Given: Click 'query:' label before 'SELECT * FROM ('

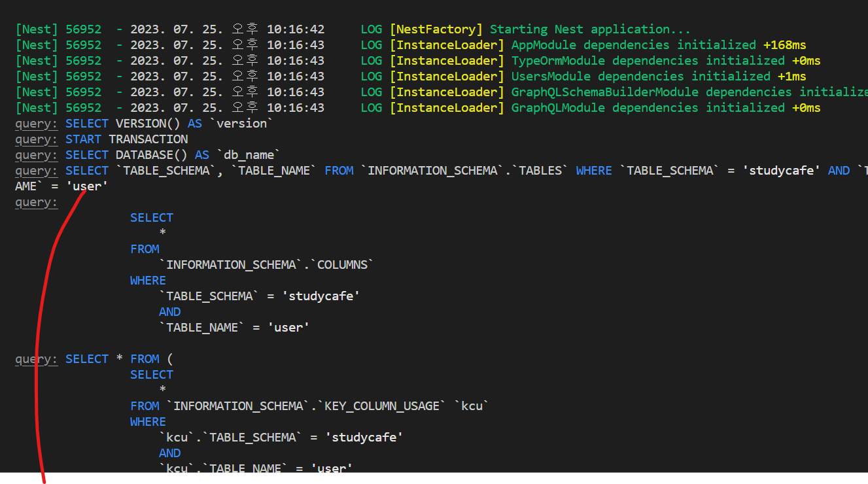Looking at the screenshot, I should click(37, 359).
